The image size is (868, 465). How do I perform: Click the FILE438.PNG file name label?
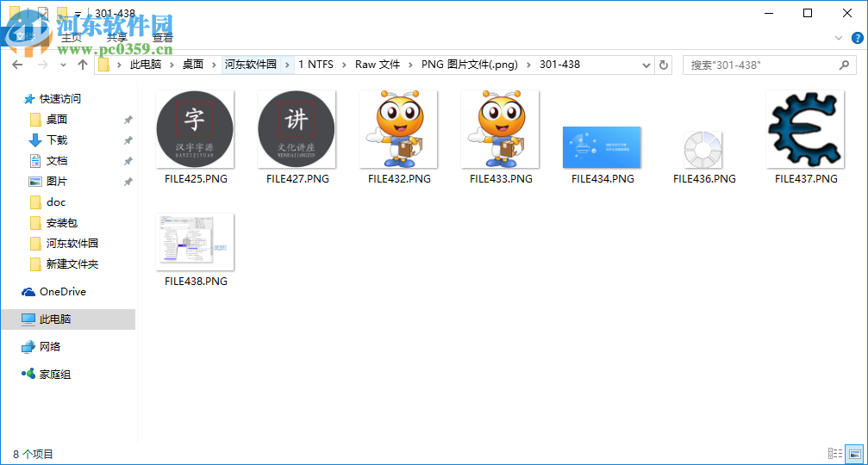196,282
